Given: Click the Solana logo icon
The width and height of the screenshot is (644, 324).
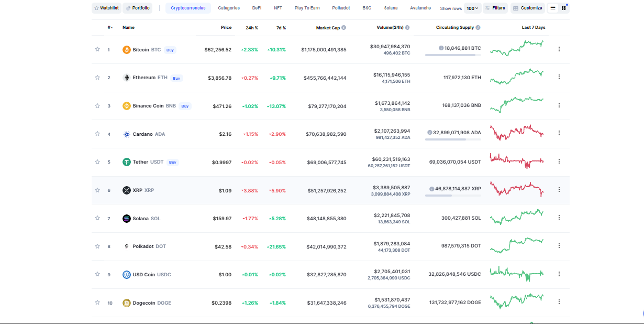Looking at the screenshot, I should click(x=127, y=219).
